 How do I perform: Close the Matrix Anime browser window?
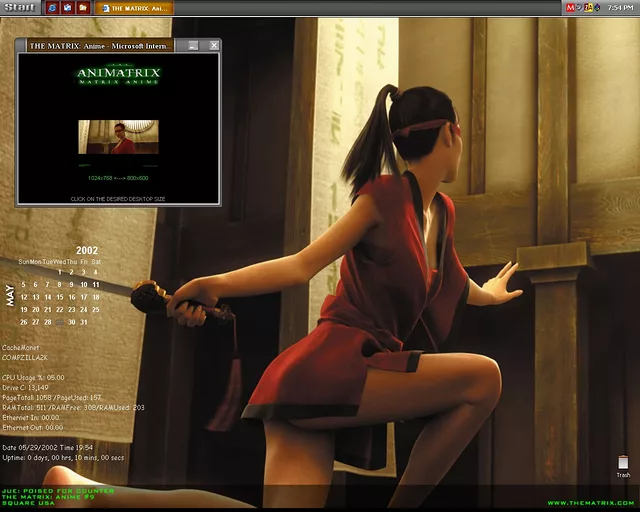coord(212,46)
